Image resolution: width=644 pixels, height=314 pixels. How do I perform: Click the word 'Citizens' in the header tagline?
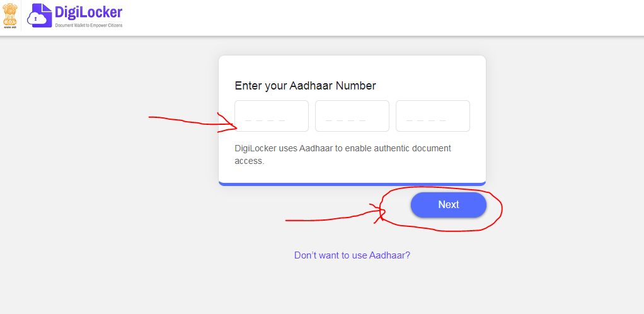114,25
